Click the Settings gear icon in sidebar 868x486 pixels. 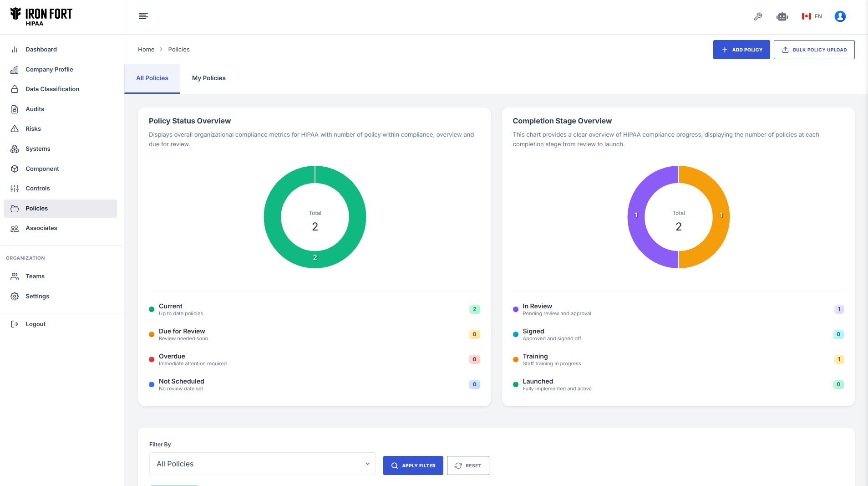[x=15, y=297]
